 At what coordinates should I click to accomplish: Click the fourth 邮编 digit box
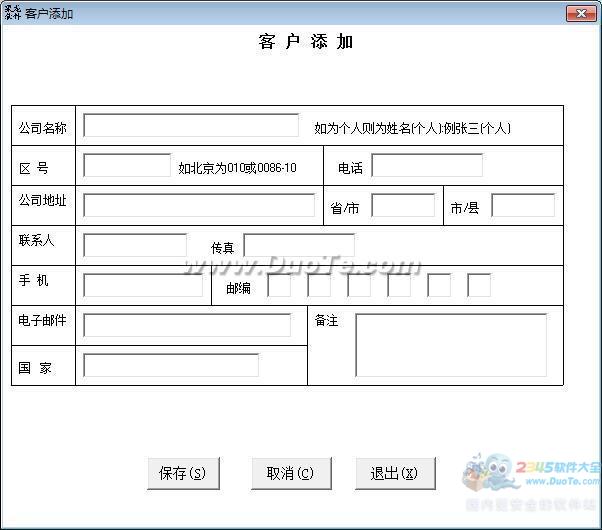(x=399, y=285)
